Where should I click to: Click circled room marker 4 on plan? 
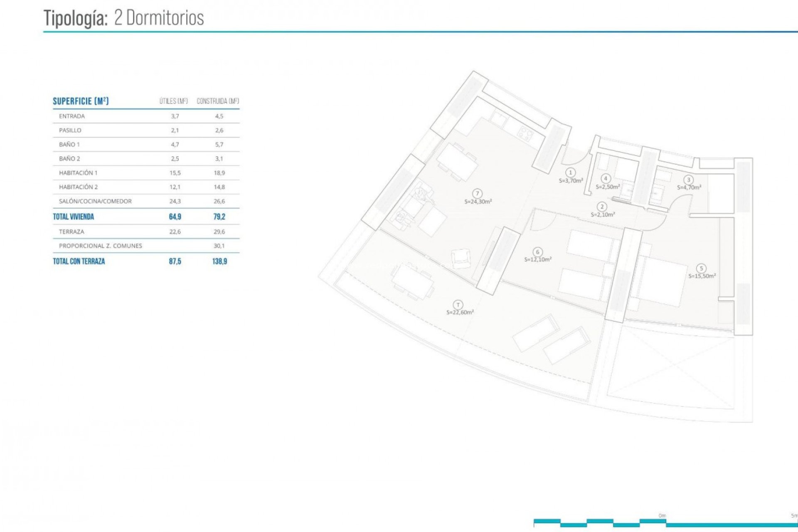click(x=606, y=179)
